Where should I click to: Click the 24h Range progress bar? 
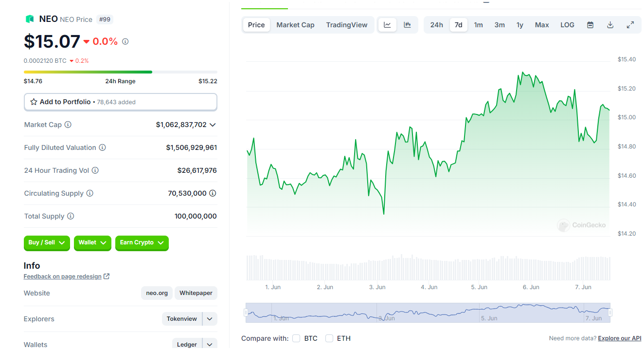click(x=121, y=72)
